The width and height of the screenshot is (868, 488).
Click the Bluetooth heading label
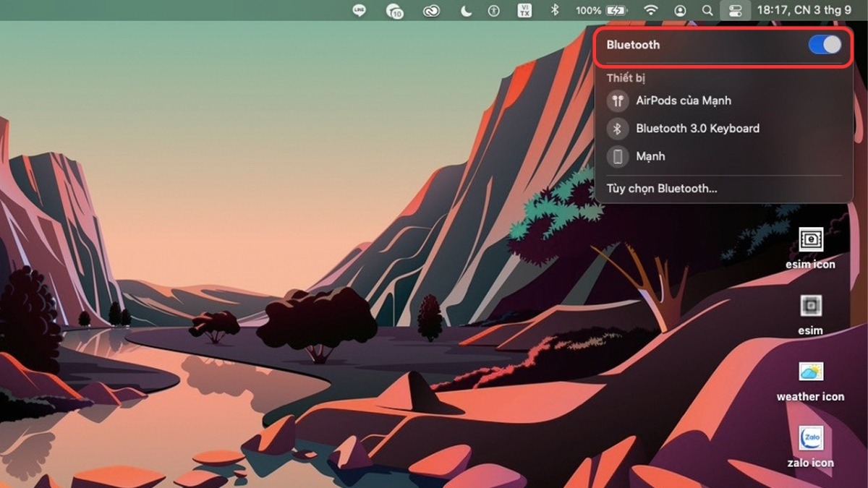[x=633, y=45]
